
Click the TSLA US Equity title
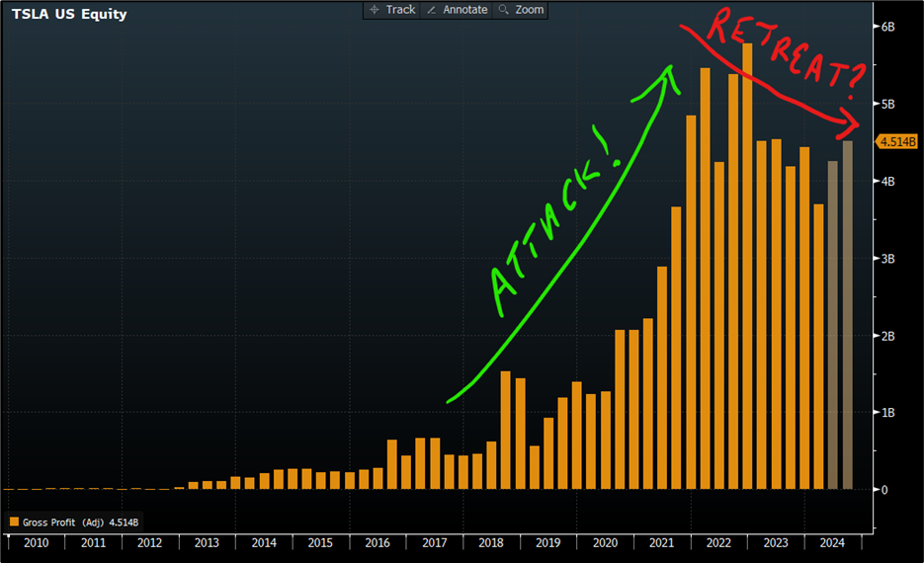[x=69, y=14]
